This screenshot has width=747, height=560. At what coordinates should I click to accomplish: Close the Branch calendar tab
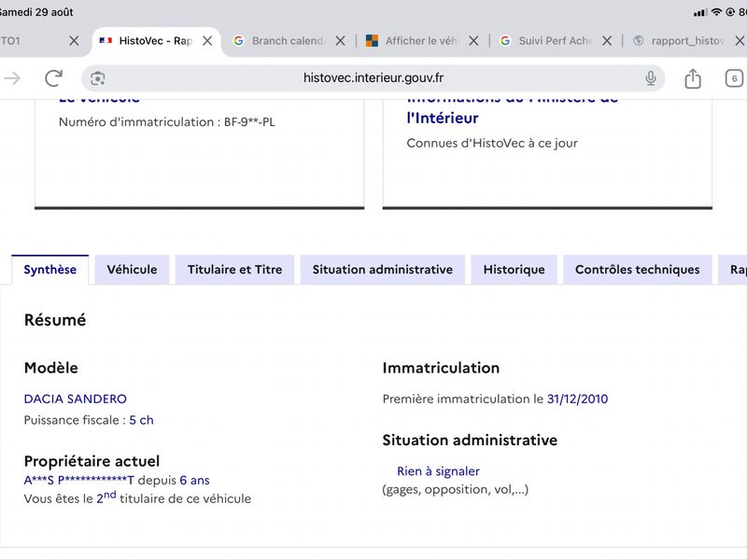(x=340, y=41)
